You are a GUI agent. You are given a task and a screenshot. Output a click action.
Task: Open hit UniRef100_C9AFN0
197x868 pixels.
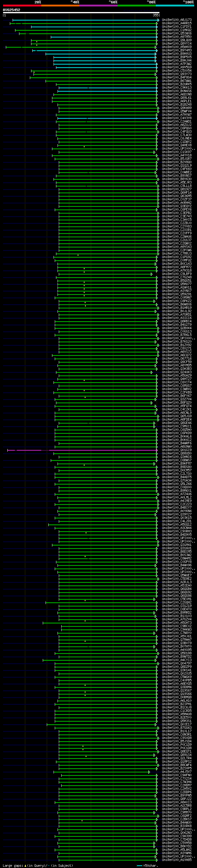pos(176,775)
